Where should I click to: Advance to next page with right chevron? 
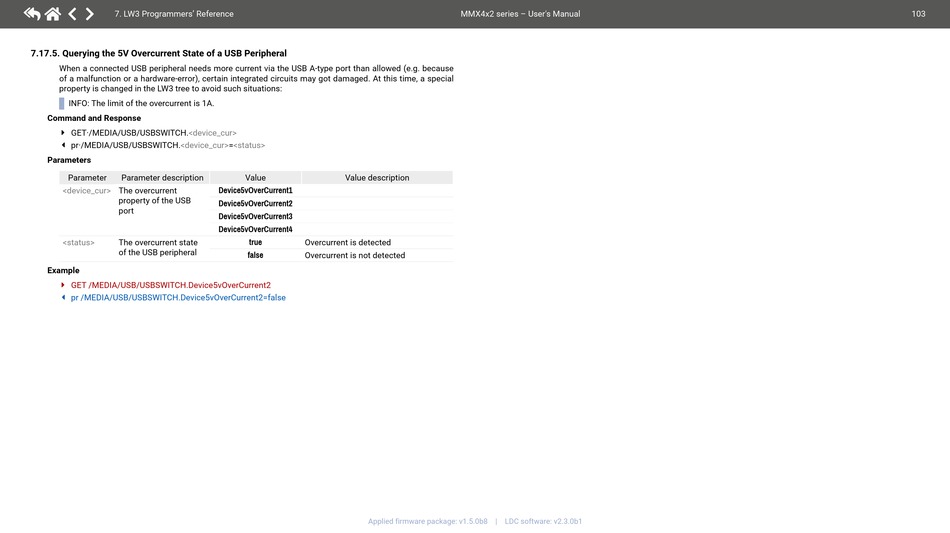click(x=90, y=14)
